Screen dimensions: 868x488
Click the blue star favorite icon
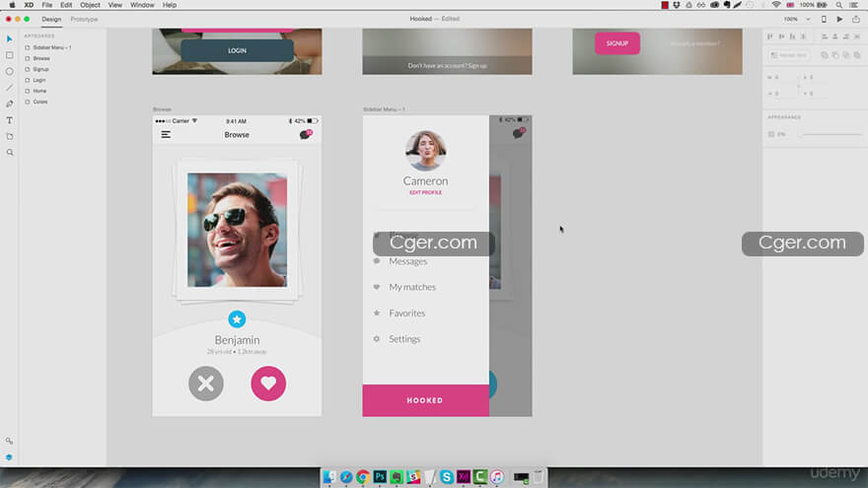[x=237, y=319]
